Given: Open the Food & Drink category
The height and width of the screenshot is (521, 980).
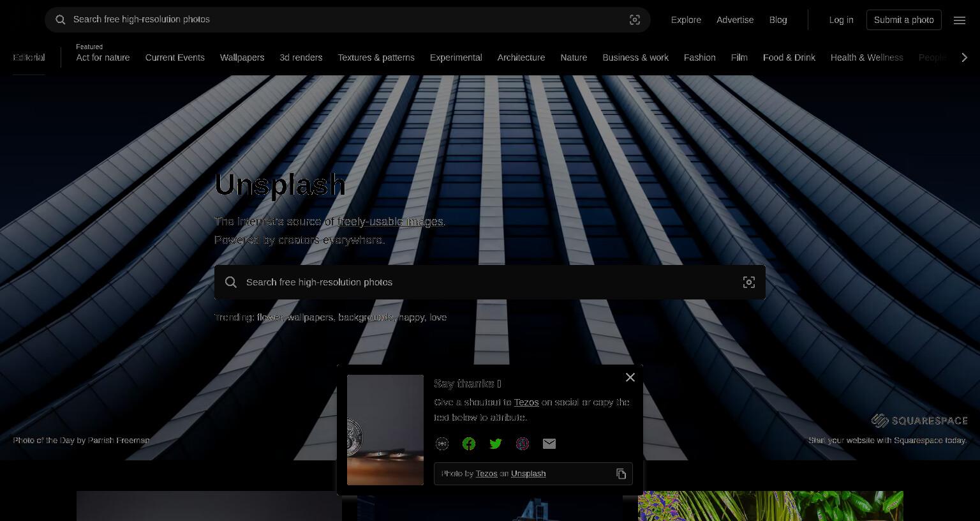Looking at the screenshot, I should pos(789,57).
